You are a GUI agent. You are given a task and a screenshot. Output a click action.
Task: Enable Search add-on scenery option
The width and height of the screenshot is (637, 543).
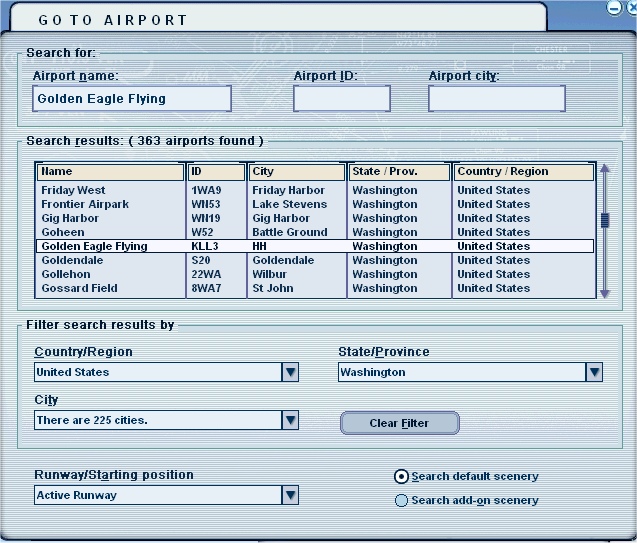click(402, 501)
